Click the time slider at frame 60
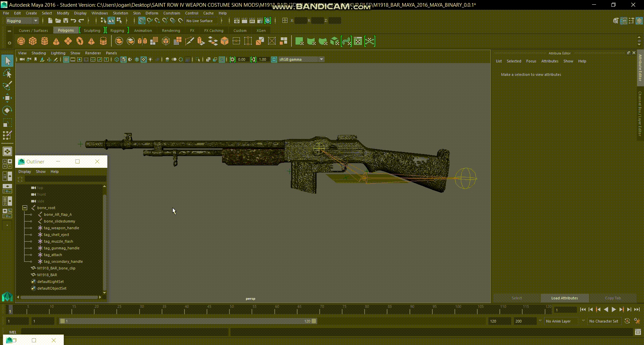Image resolution: width=644 pixels, height=345 pixels. pos(277,310)
